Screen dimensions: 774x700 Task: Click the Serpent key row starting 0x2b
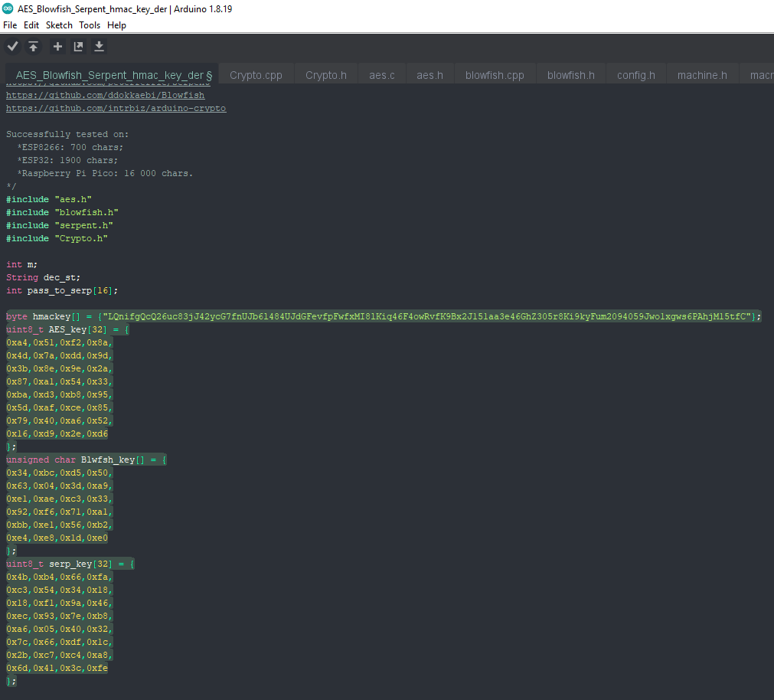pyautogui.click(x=59, y=655)
